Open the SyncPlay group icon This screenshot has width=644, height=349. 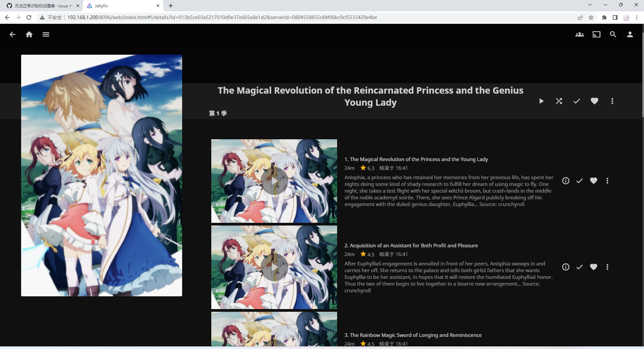pos(579,34)
